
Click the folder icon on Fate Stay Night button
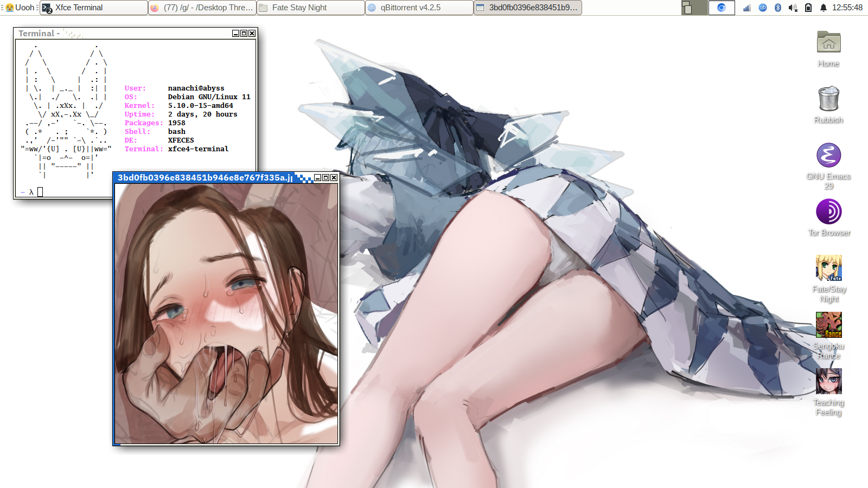tap(263, 8)
